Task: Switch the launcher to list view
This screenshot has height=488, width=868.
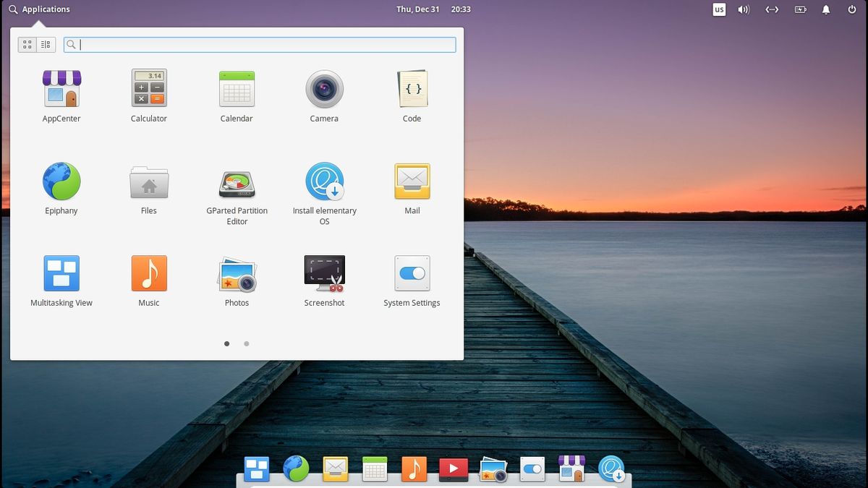Action: coord(46,44)
